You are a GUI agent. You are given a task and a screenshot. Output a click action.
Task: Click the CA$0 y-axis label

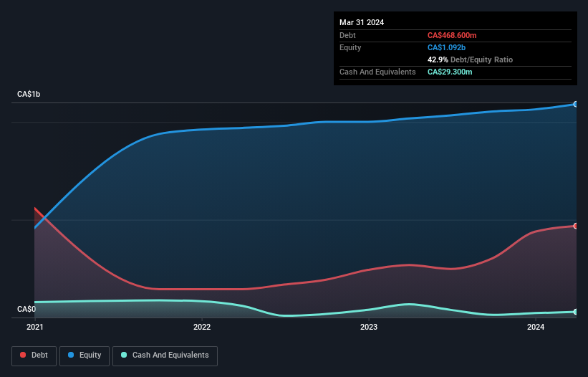tap(26, 309)
